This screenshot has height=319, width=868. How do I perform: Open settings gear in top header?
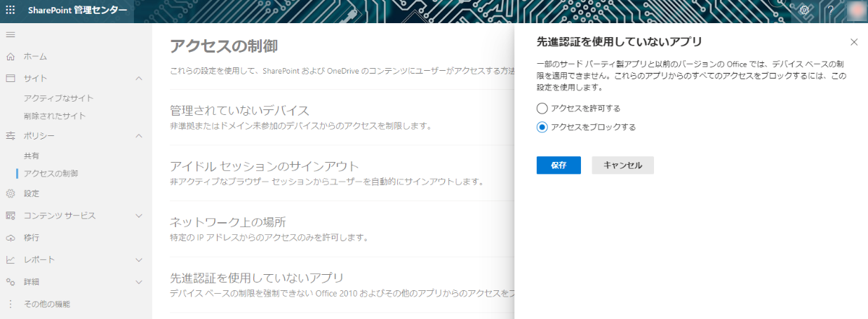805,10
